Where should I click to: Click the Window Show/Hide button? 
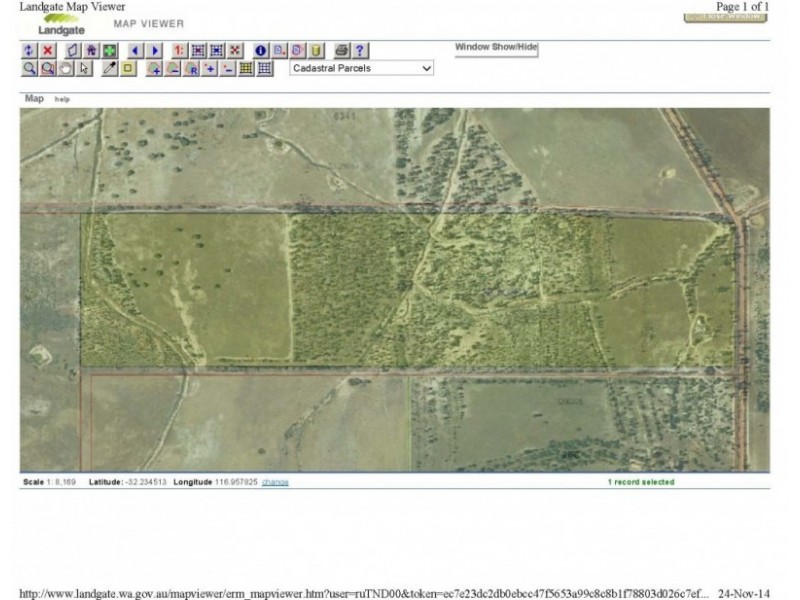pos(495,45)
